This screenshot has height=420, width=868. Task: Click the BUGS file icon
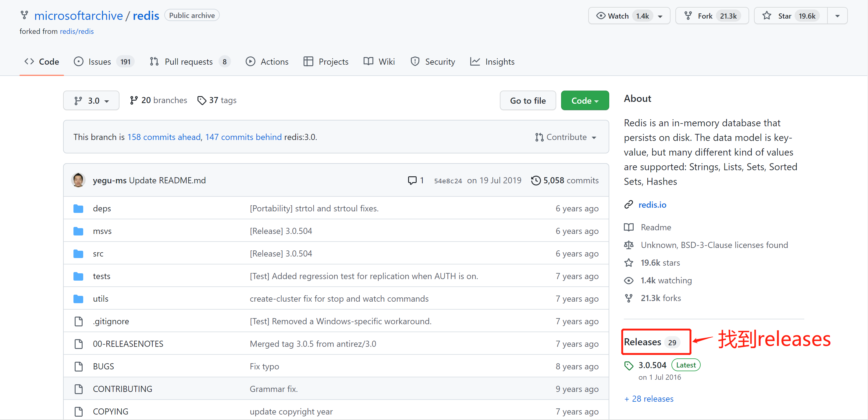(79, 367)
